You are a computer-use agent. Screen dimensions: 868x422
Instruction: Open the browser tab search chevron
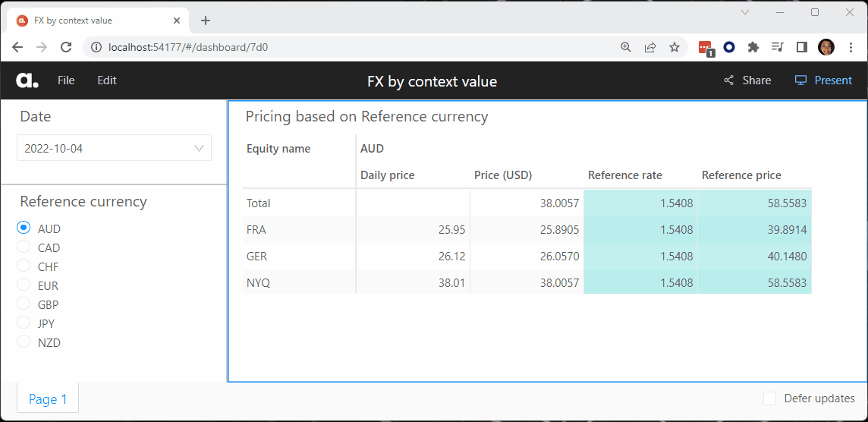745,12
